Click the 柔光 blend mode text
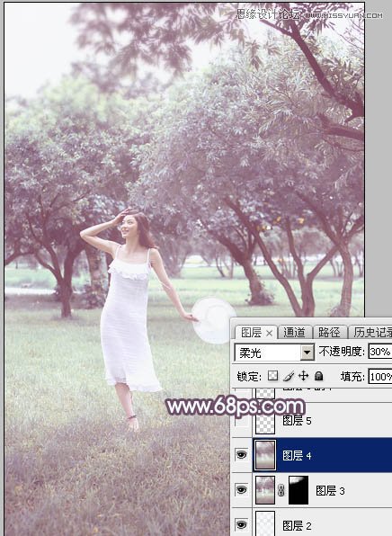The width and height of the screenshot is (392, 536). (x=251, y=353)
